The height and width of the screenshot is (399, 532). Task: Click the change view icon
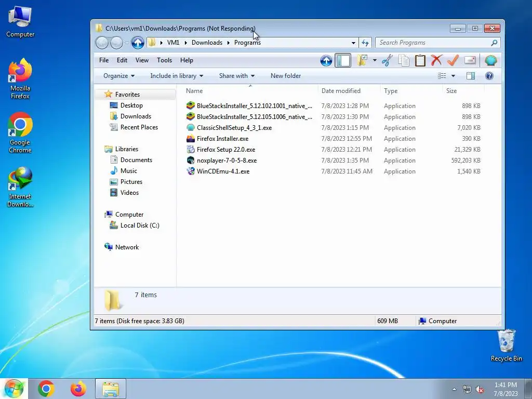point(442,76)
